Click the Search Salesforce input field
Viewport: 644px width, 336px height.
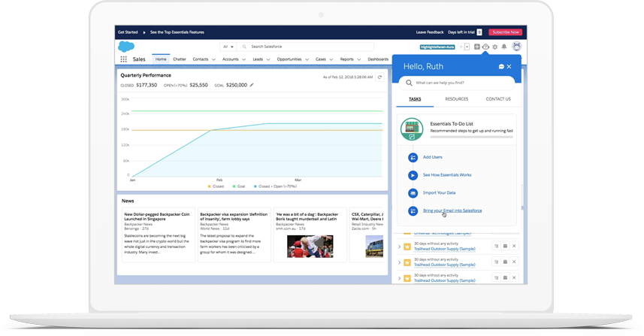pyautogui.click(x=306, y=47)
